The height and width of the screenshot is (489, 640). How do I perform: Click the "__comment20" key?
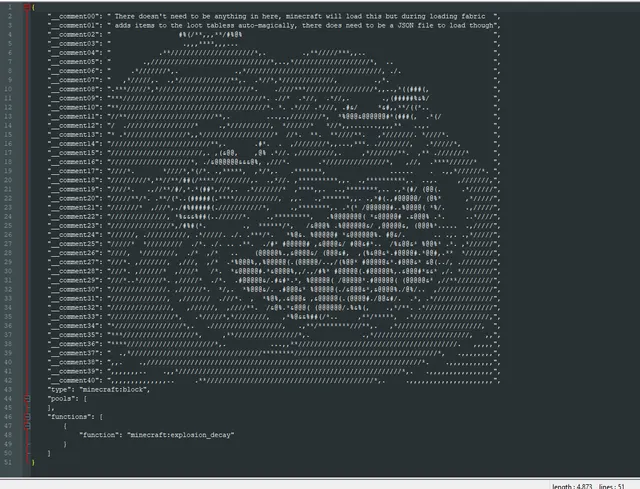[73, 198]
